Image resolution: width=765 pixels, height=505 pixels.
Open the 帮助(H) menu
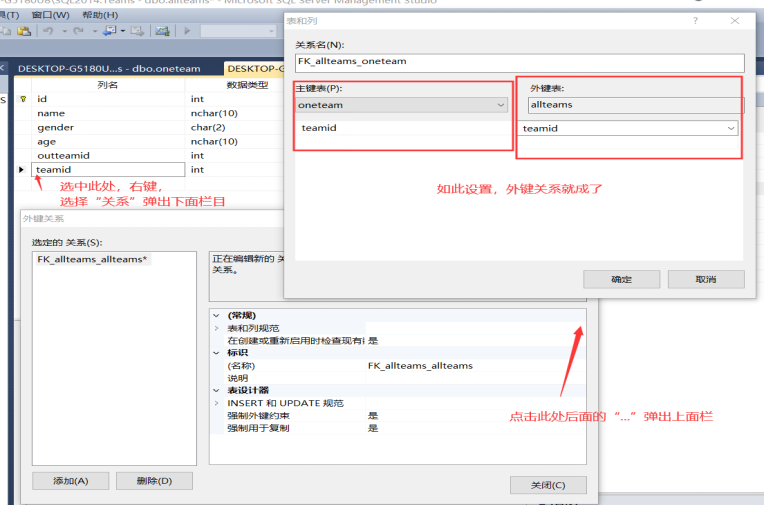click(100, 15)
